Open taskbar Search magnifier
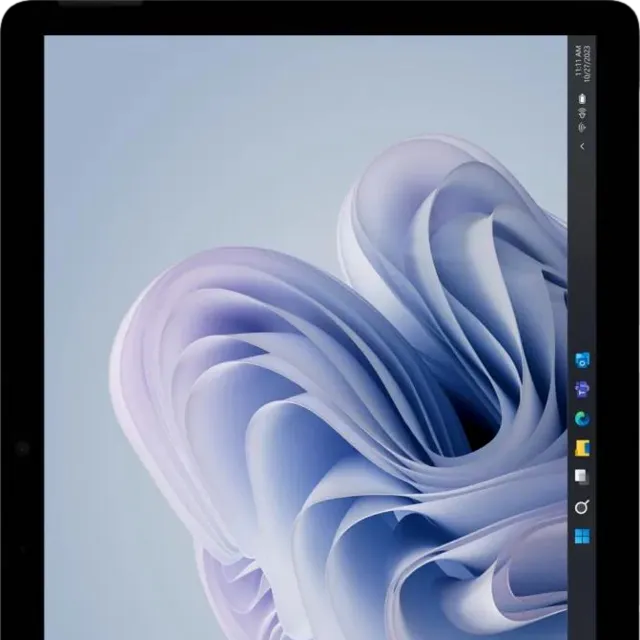 pyautogui.click(x=582, y=507)
